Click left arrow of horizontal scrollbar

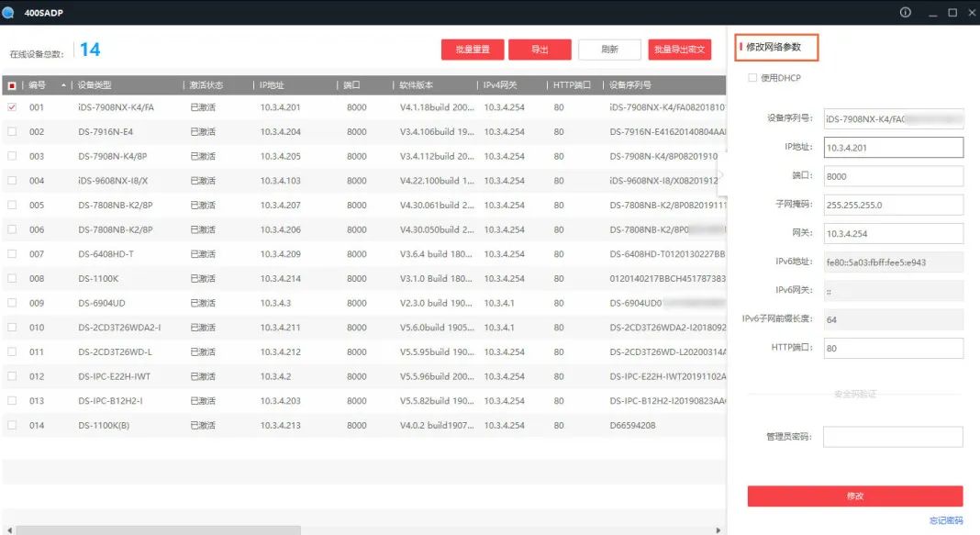click(x=9, y=529)
